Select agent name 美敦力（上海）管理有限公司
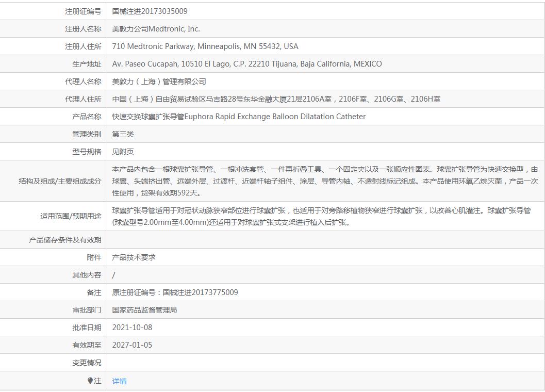This screenshot has width=545, height=392. (159, 81)
